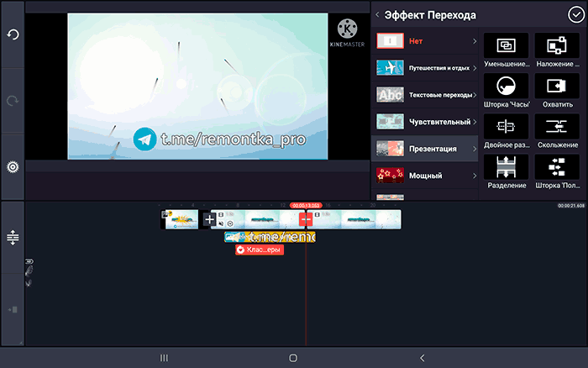Open Мощный transitions category

[425, 176]
